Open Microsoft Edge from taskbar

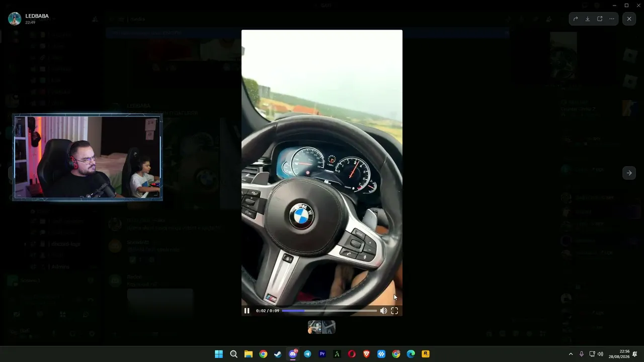click(x=411, y=354)
